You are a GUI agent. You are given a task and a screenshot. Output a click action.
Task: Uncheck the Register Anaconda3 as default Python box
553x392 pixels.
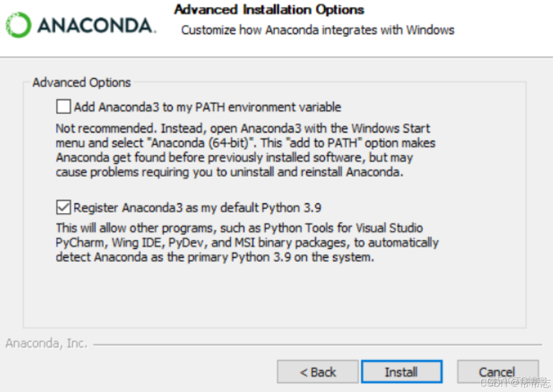pos(63,208)
